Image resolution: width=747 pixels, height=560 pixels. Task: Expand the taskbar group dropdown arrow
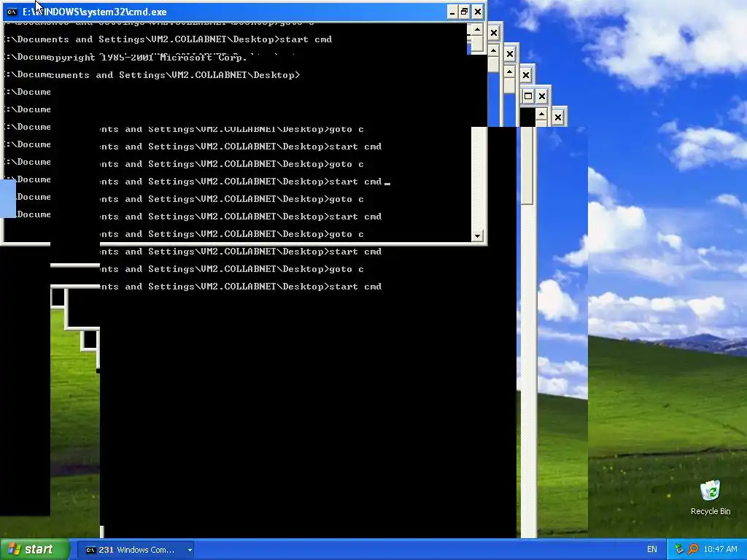(190, 550)
